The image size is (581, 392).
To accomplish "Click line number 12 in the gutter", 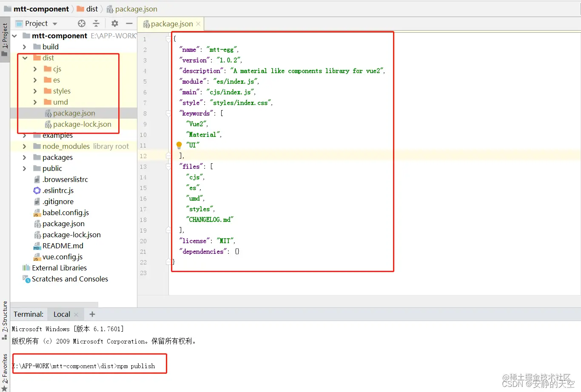I will (143, 156).
